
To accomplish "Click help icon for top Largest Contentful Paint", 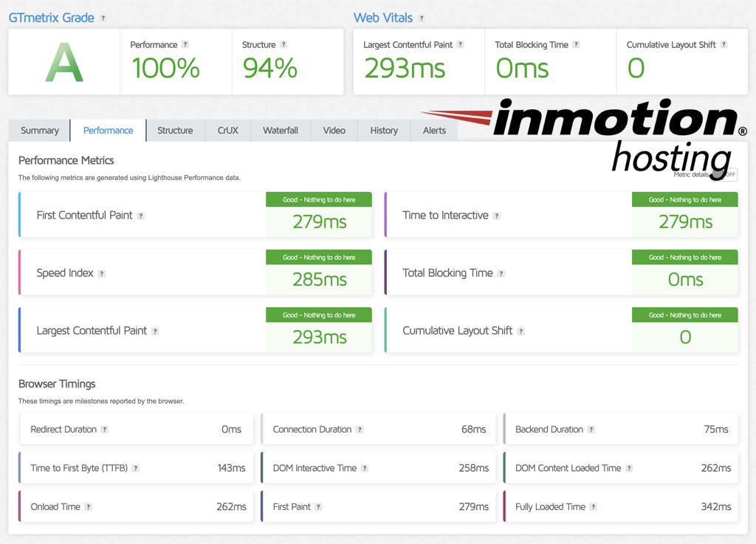I will [x=461, y=44].
